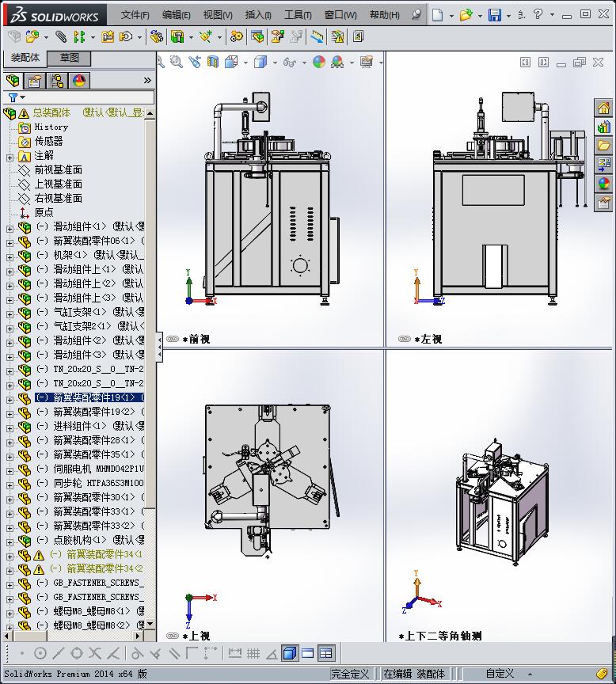Open the 编辑(E) menu
Image resolution: width=616 pixels, height=684 pixels.
click(x=177, y=15)
